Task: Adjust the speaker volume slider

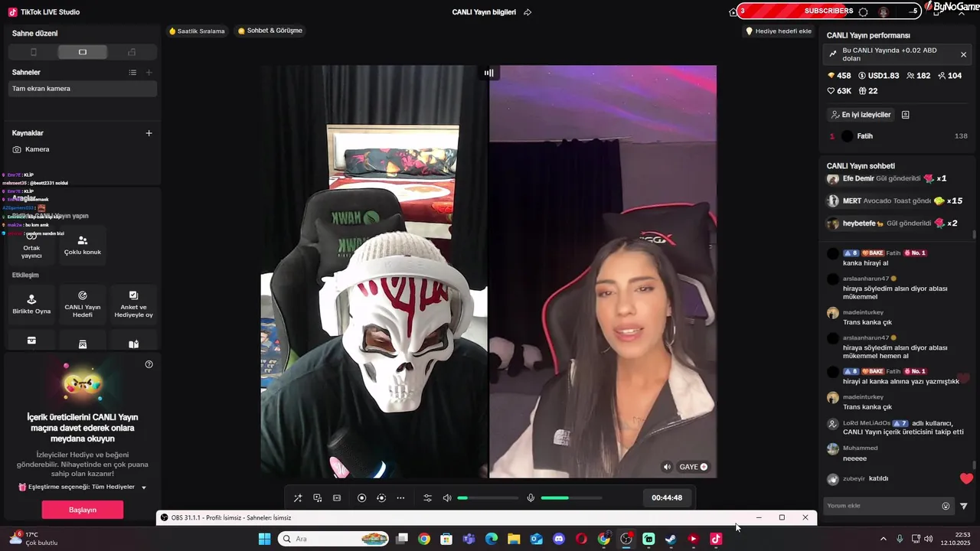Action: [488, 498]
